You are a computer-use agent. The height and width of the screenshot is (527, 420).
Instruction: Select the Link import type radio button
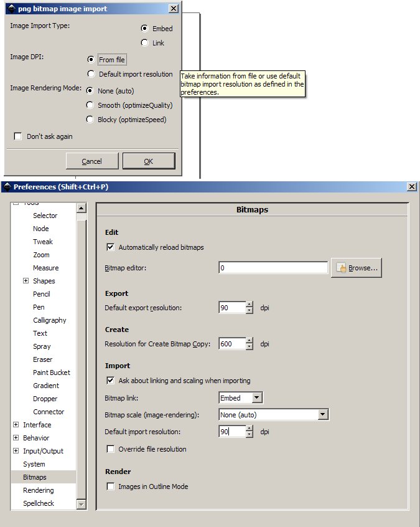(x=145, y=43)
